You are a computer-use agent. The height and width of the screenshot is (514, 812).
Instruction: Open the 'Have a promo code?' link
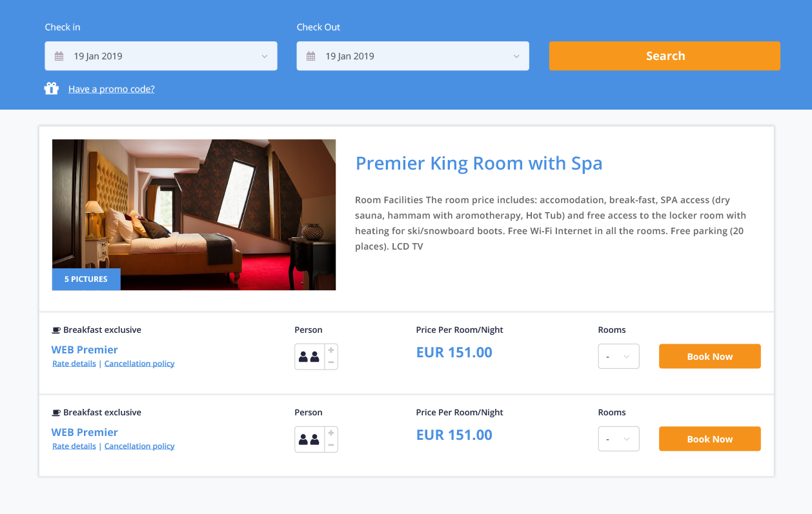[x=112, y=89]
